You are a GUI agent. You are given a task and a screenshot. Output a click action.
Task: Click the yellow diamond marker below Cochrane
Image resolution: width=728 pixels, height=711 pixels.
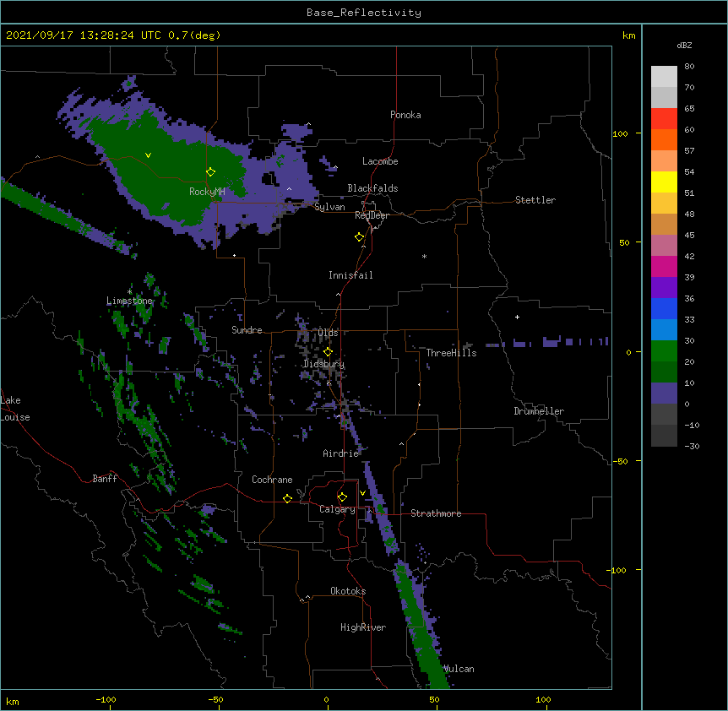(287, 498)
